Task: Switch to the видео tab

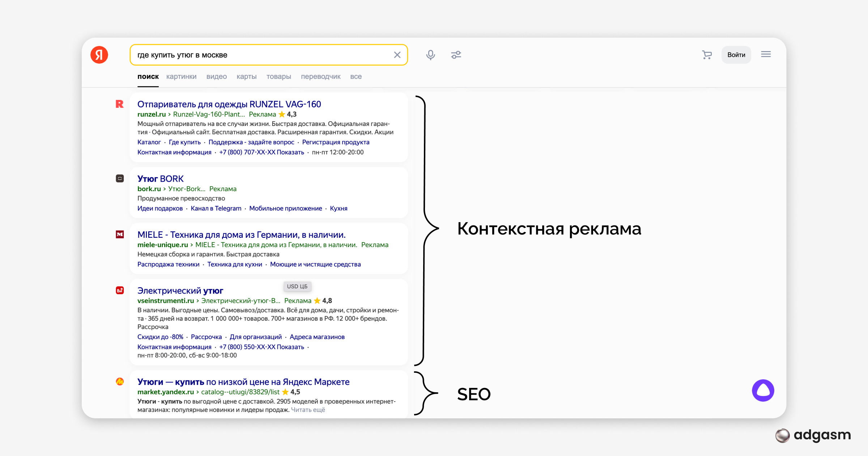Action: click(x=216, y=77)
